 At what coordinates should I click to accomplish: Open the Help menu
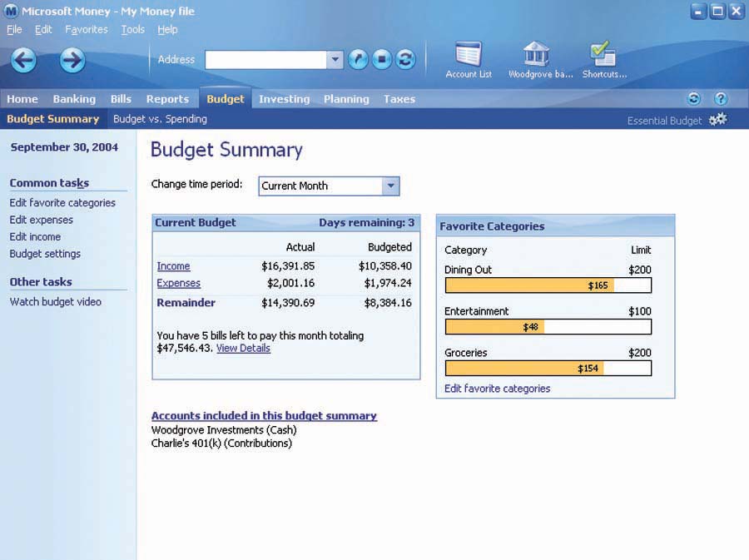tap(167, 30)
